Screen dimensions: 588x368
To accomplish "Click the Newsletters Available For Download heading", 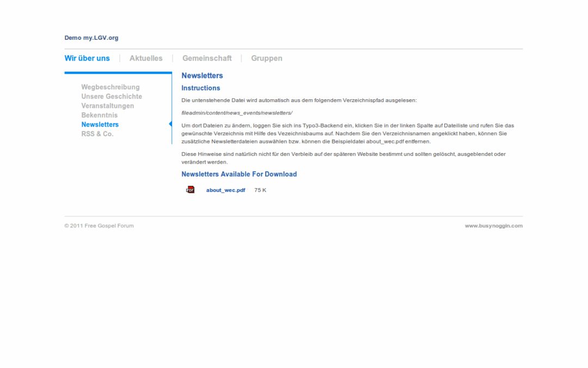I will (x=239, y=174).
